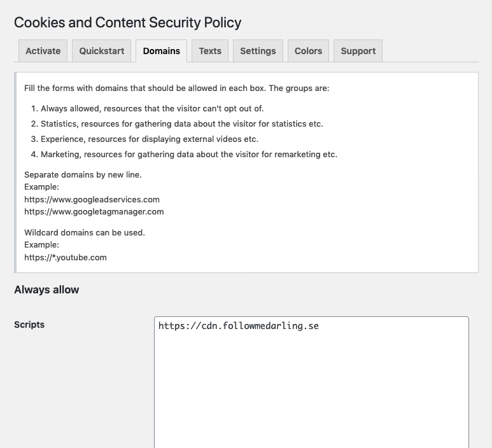
Task: Click the googleadservices.com example URL text
Action: pyautogui.click(x=92, y=199)
